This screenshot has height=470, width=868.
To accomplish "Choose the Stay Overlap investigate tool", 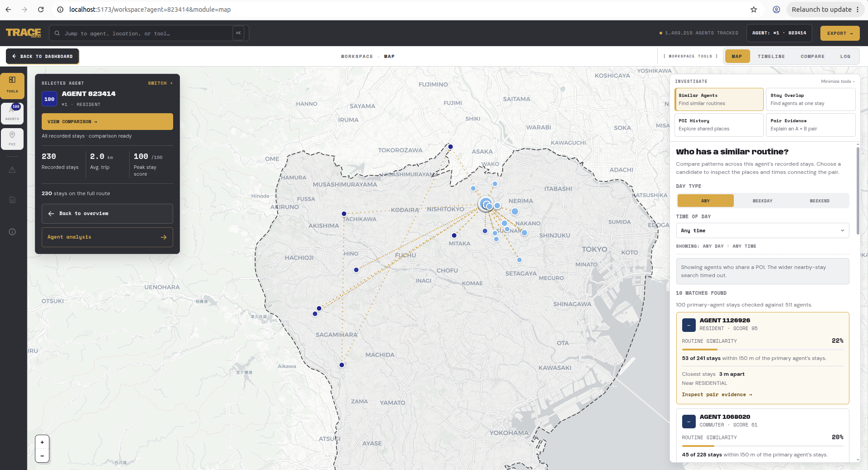I will click(810, 99).
